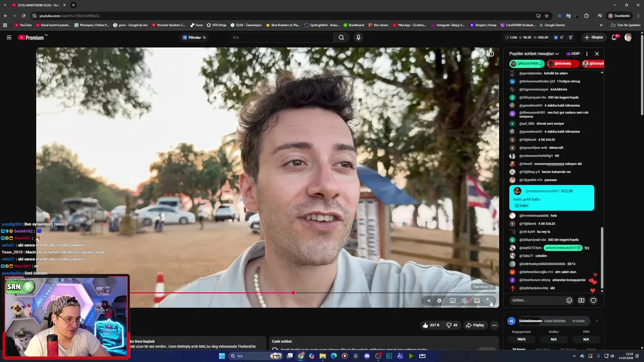
Task: Open Photoshop from the taskbar
Action: (389, 356)
